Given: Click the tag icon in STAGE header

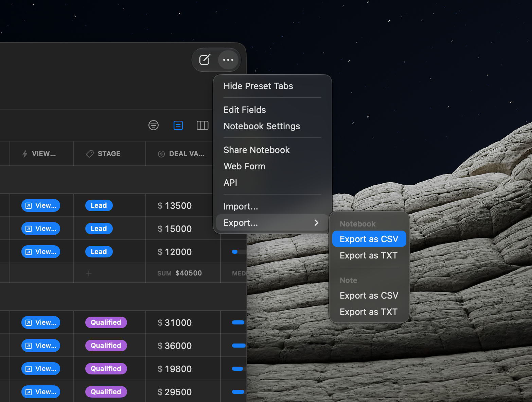Looking at the screenshot, I should (90, 154).
